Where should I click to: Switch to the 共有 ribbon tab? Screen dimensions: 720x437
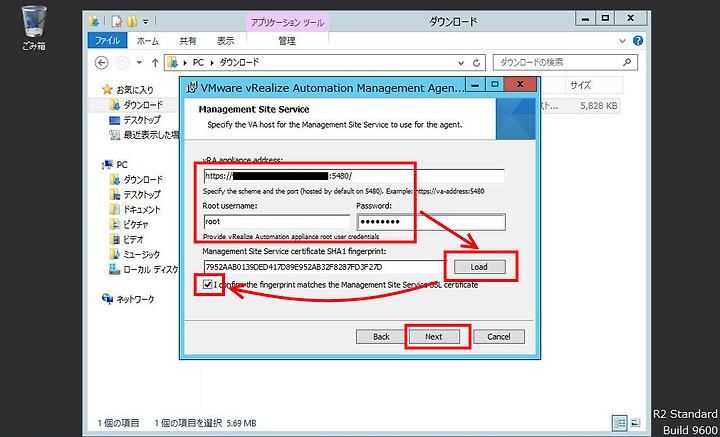tap(187, 41)
